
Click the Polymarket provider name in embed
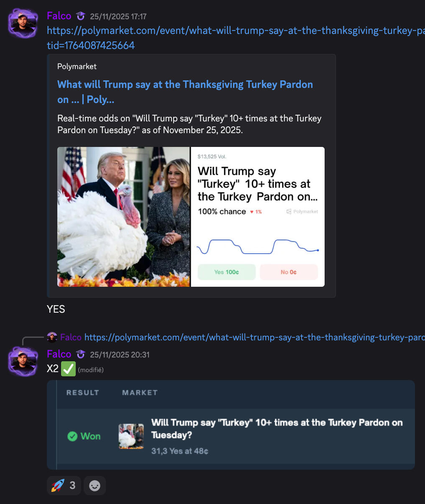[x=77, y=66]
